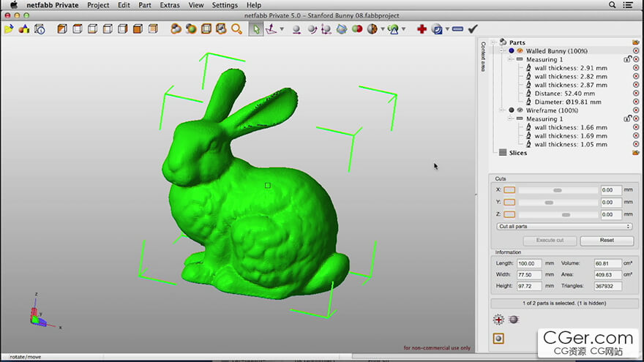Screen dimensions: 644x362
Task: Open the Project menu
Action: (x=98, y=5)
